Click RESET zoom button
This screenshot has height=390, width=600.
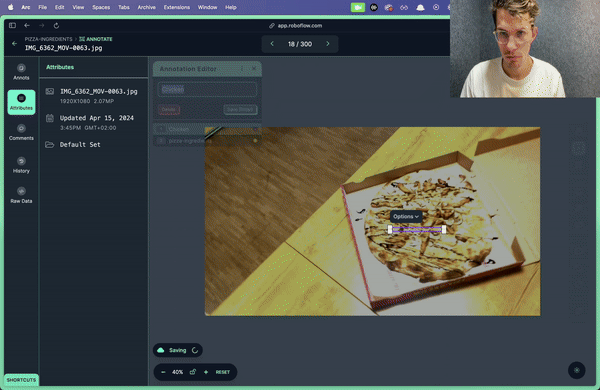coord(223,372)
